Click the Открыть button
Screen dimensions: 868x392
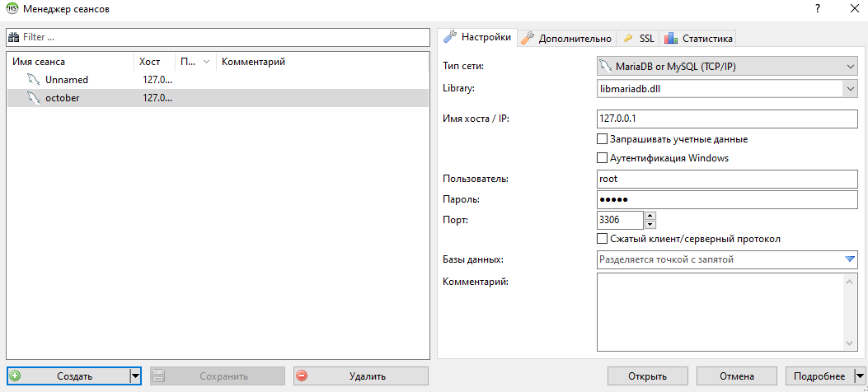pos(647,376)
